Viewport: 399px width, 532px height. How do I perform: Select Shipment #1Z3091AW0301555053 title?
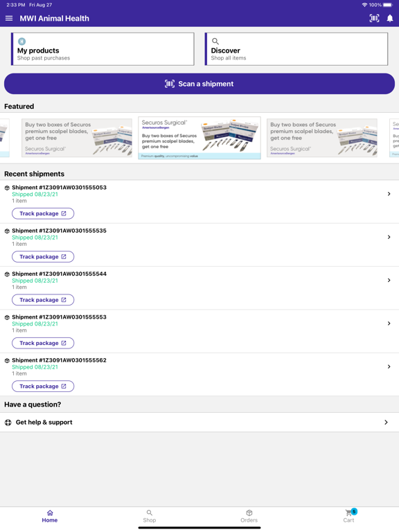click(x=59, y=187)
